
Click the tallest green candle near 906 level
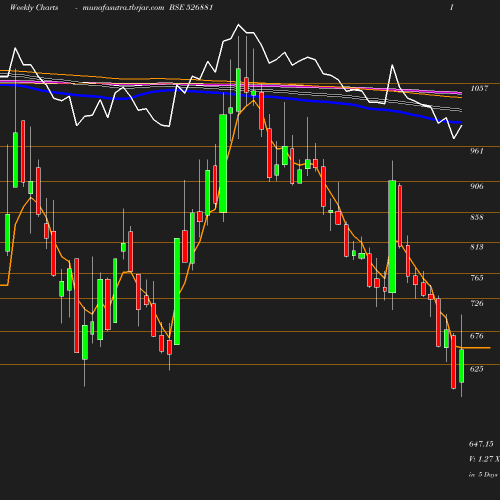[392, 237]
